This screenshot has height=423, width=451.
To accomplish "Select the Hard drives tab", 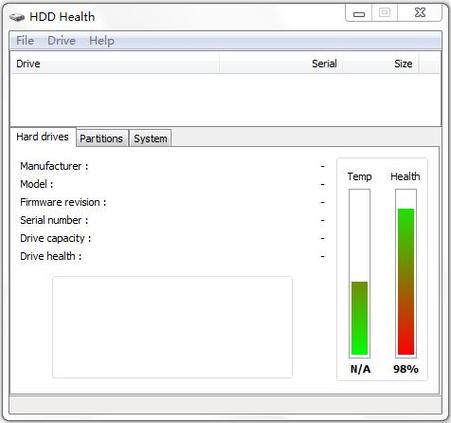I will [43, 137].
